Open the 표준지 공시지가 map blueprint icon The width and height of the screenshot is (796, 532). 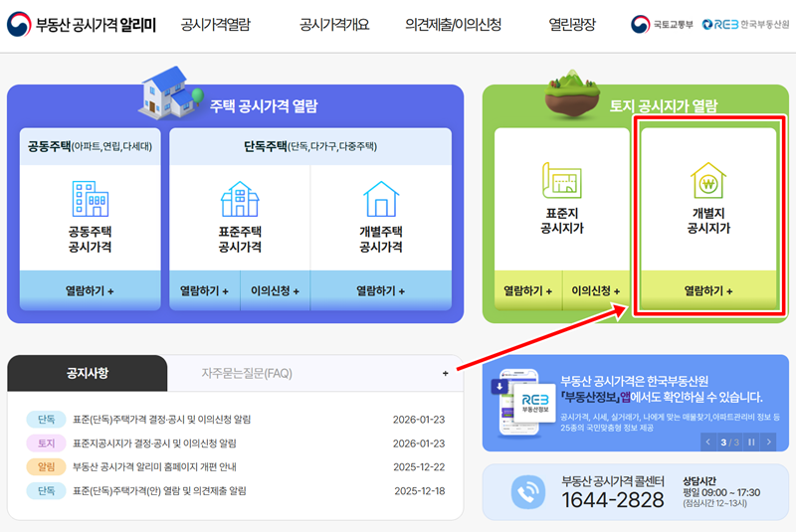click(561, 181)
